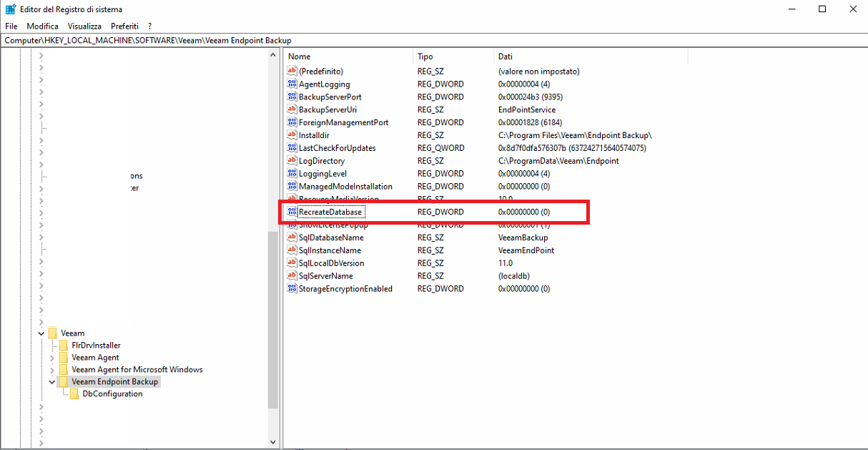Select the StorageEncryptionEnabled DWORD icon
This screenshot has width=868, height=450.
(x=292, y=289)
